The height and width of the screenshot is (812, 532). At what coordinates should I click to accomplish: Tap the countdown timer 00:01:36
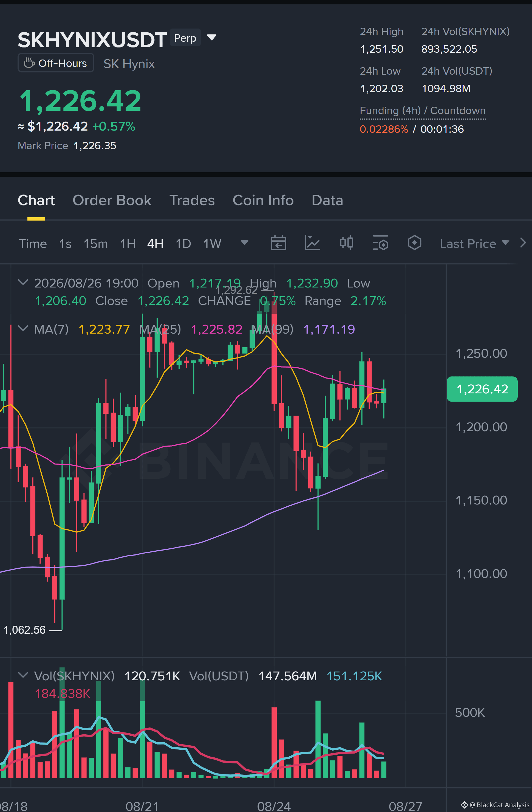442,129
